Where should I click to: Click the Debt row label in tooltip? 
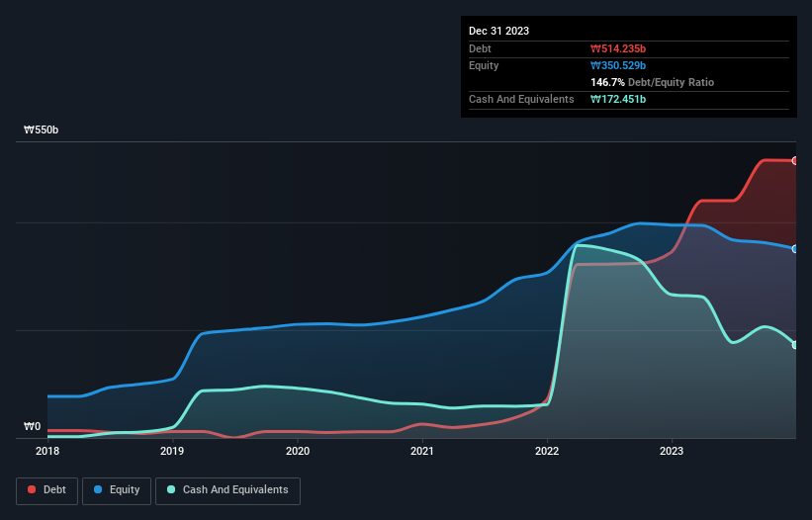[480, 48]
